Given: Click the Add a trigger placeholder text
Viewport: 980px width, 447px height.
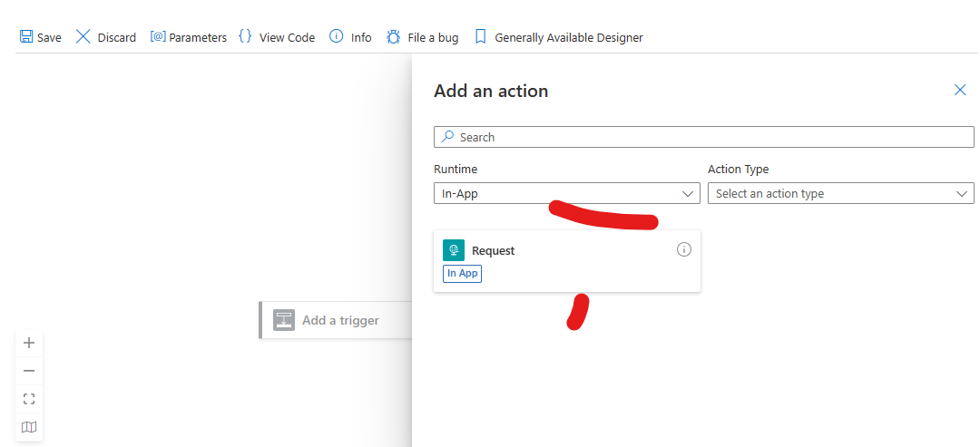Looking at the screenshot, I should [340, 320].
